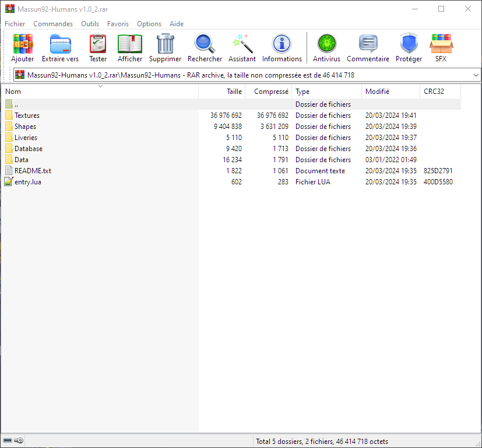Viewport: 482px width, 448px height.
Task: Click the 'Data' folder name
Action: pos(22,160)
